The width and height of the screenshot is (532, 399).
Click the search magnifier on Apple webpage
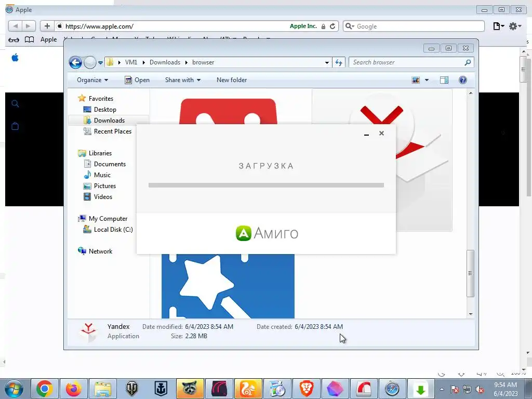click(x=15, y=103)
